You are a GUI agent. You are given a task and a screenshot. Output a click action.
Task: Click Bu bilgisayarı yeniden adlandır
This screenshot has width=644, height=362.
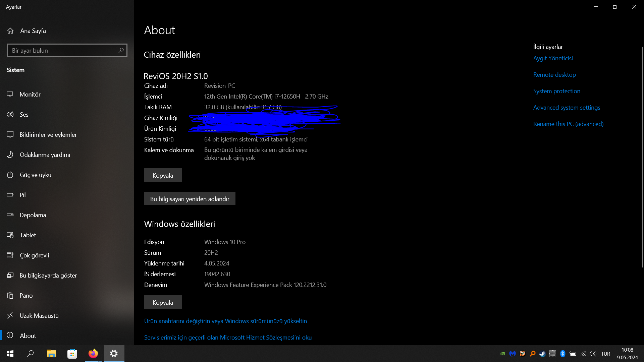click(x=190, y=199)
